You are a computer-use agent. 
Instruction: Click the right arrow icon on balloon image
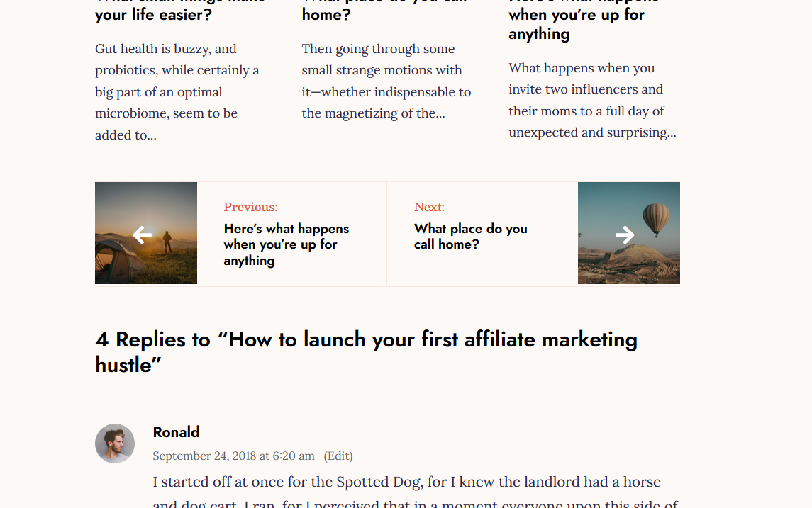coord(625,235)
